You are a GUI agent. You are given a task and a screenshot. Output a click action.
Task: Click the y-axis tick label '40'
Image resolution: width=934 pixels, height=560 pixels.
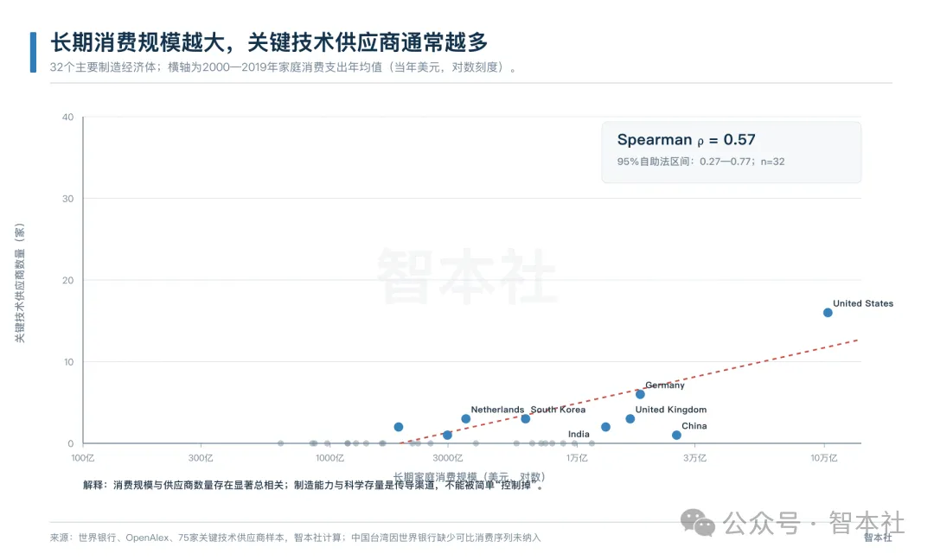pyautogui.click(x=68, y=118)
